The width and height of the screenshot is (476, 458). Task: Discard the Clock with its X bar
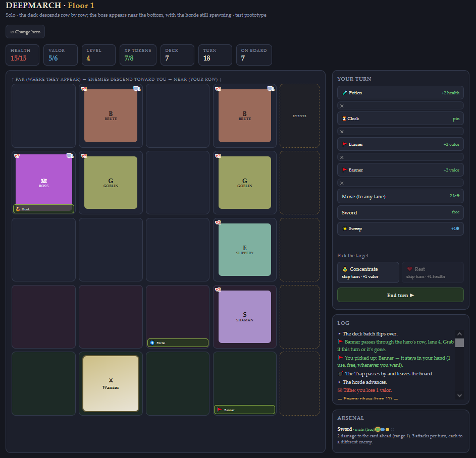point(400,132)
